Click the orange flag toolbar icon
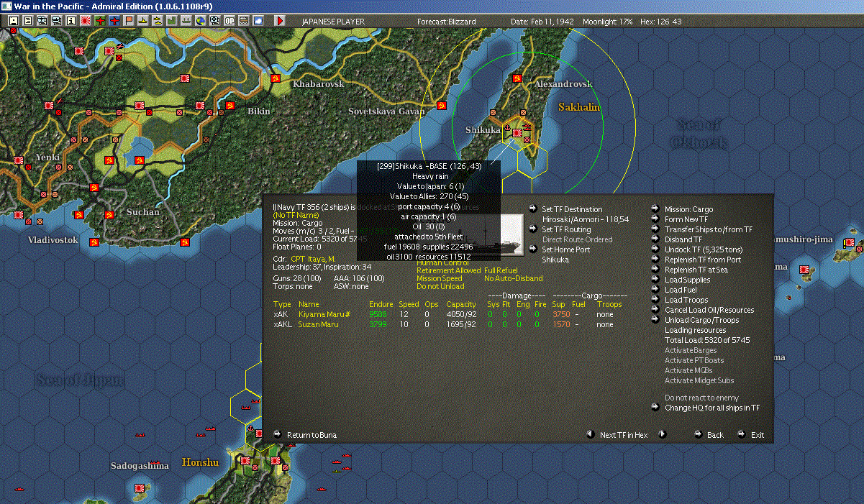Viewport: 864px width, 504px height. (129, 22)
